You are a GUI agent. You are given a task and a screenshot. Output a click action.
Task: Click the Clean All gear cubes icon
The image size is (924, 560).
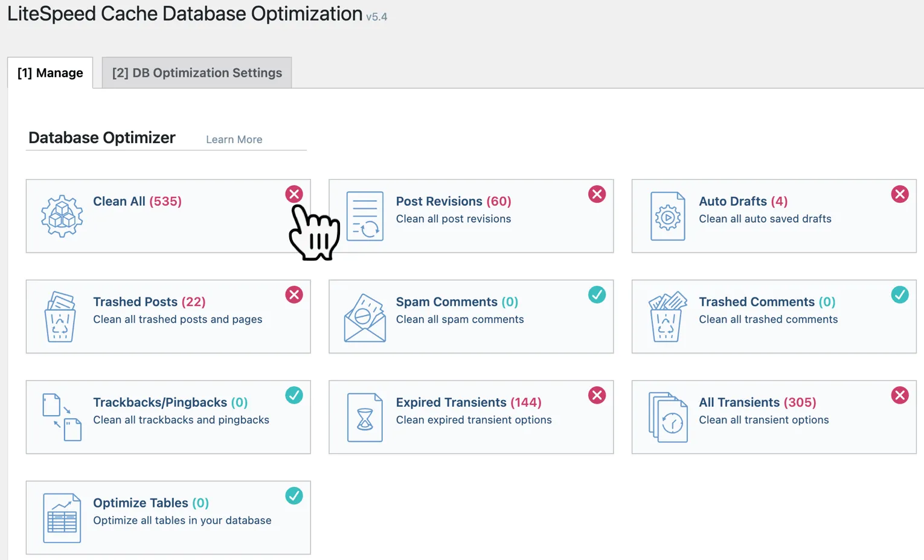(x=62, y=216)
